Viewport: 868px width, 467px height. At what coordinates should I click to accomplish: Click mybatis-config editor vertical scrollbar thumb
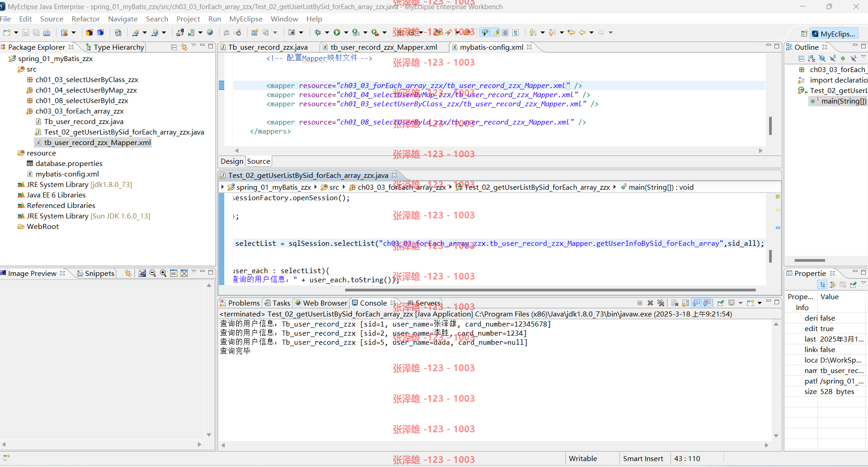(x=770, y=126)
